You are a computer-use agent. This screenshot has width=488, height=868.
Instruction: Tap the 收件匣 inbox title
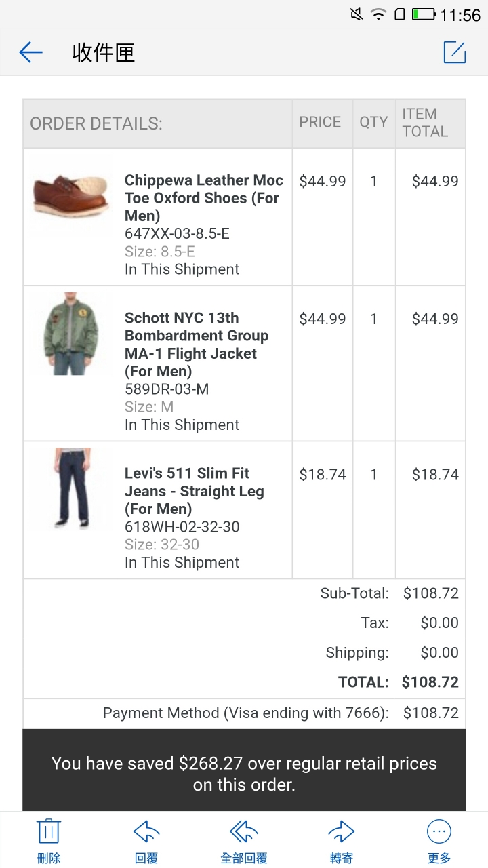point(104,52)
